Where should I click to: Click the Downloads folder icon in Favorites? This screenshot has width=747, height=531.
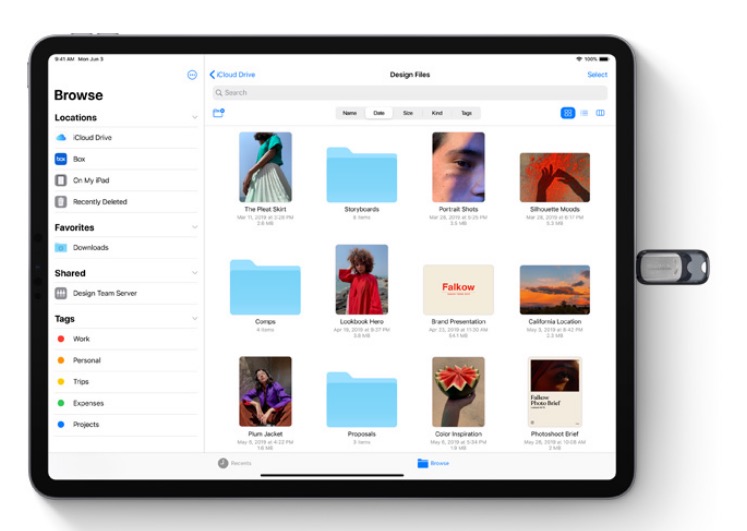pos(61,248)
